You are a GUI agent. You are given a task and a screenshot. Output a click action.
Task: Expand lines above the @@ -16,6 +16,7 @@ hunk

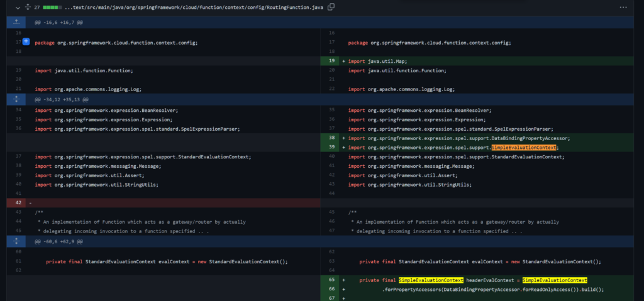[x=16, y=22]
